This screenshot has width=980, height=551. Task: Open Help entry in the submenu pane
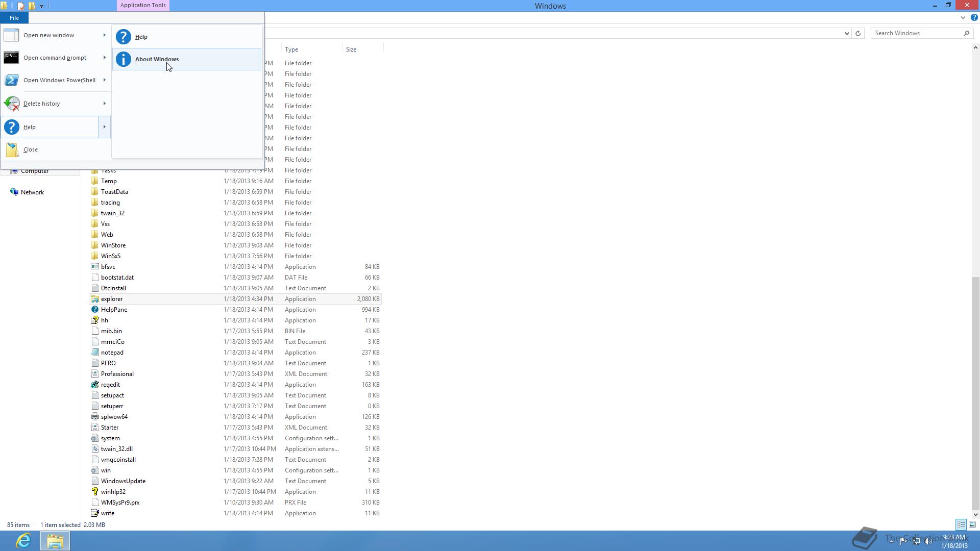coord(186,37)
